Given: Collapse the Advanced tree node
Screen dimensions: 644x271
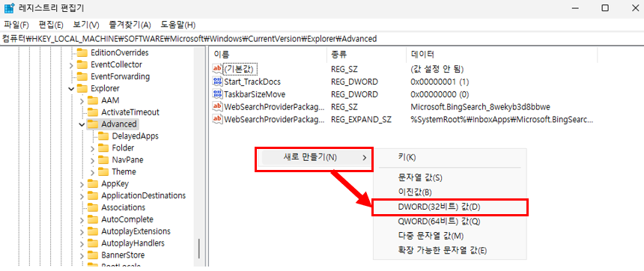Looking at the screenshot, I should click(x=82, y=124).
